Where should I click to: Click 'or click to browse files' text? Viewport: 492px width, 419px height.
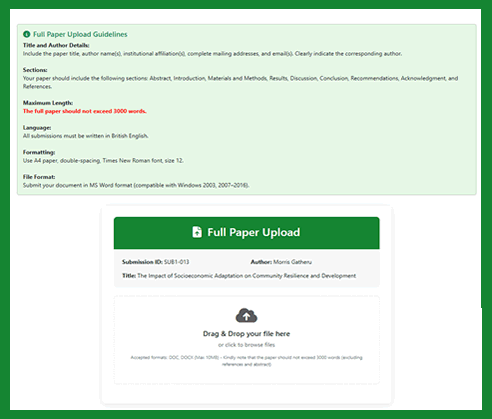[x=246, y=345]
